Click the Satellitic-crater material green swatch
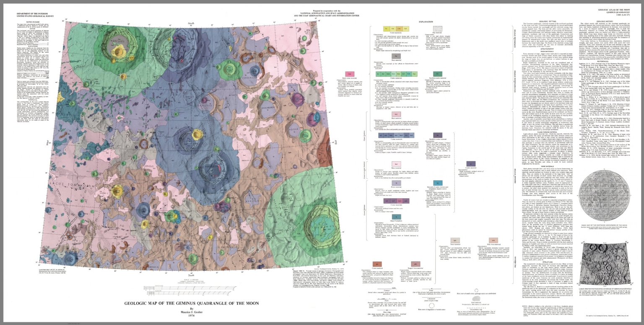Screen dimensions: 644x325 (437, 74)
